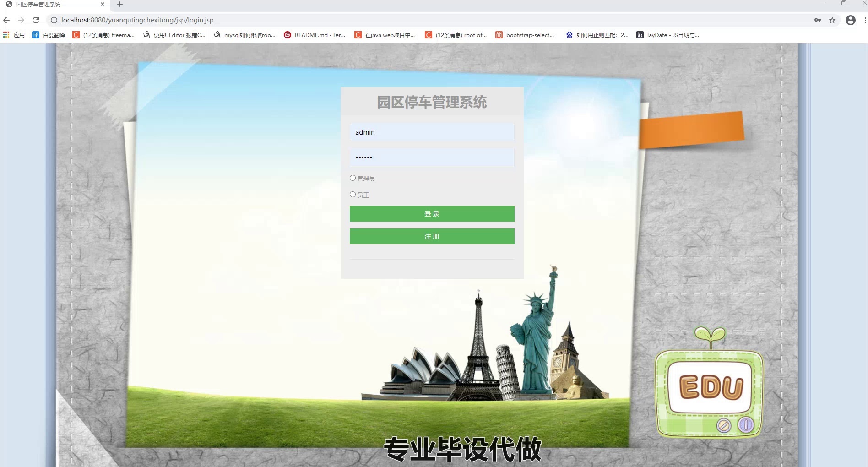Focus the password field
The width and height of the screenshot is (868, 467).
pos(432,157)
